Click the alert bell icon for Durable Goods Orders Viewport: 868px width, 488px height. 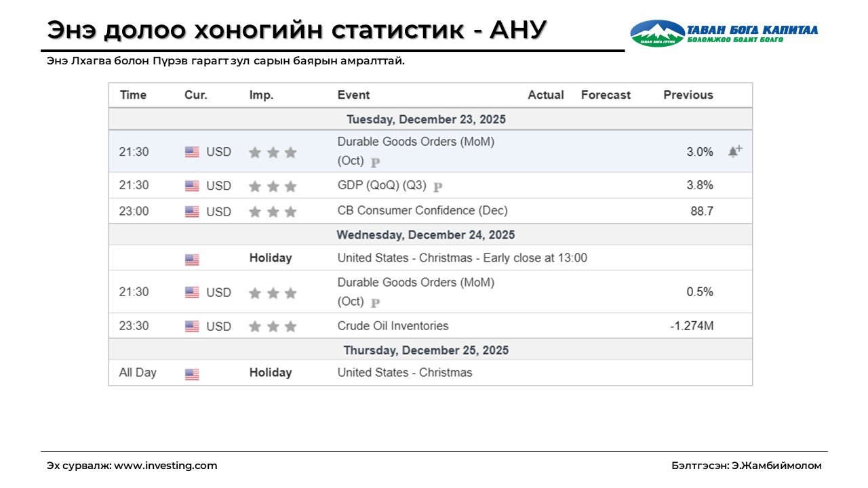point(734,151)
